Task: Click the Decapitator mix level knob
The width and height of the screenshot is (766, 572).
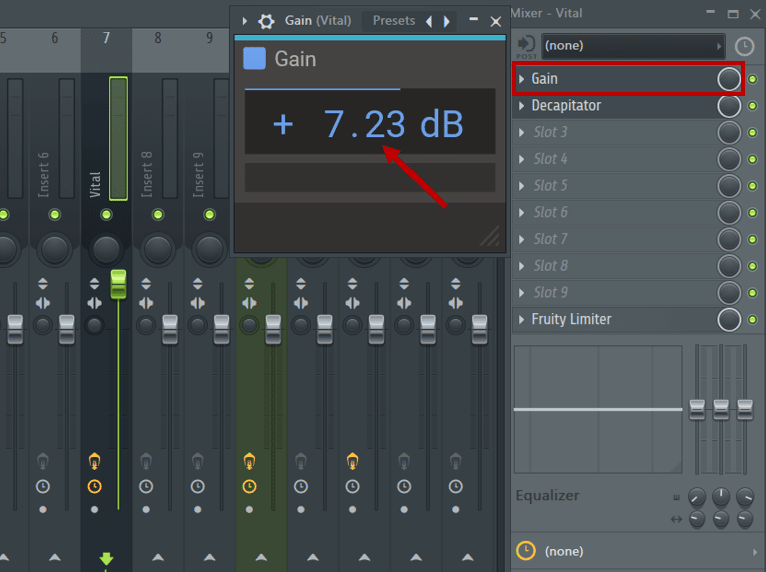Action: (729, 106)
